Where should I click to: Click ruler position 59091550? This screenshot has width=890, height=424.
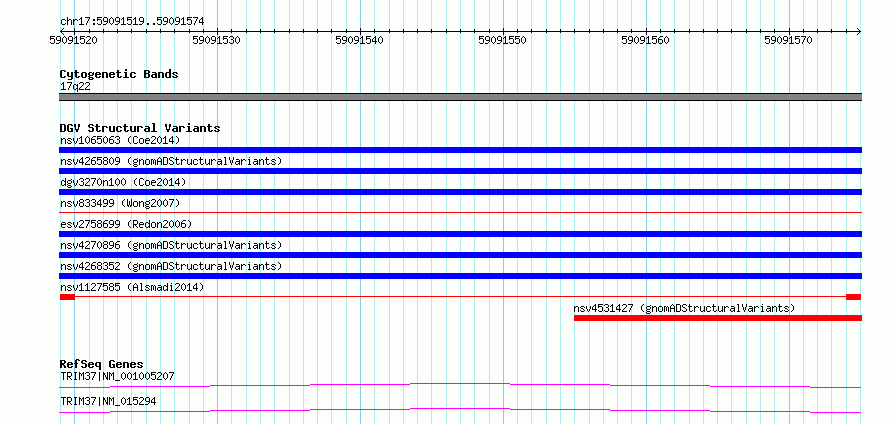pos(502,40)
